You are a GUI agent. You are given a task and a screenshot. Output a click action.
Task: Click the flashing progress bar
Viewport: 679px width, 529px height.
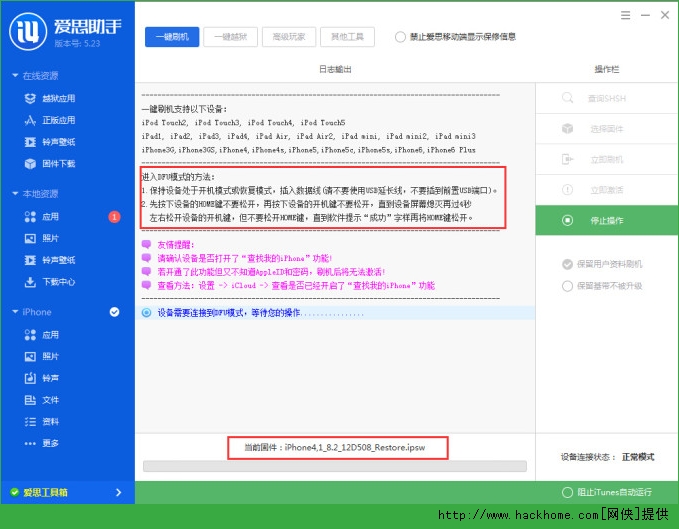(334, 465)
